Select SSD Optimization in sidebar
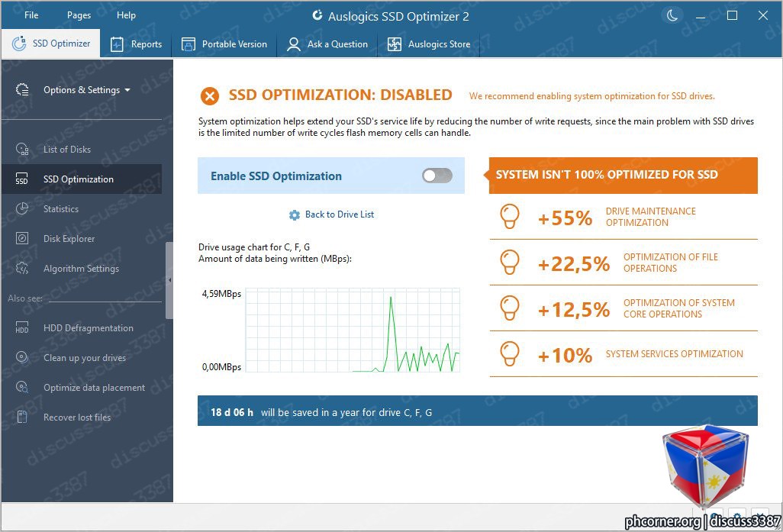Screen dimensions: 783x532 [82, 179]
